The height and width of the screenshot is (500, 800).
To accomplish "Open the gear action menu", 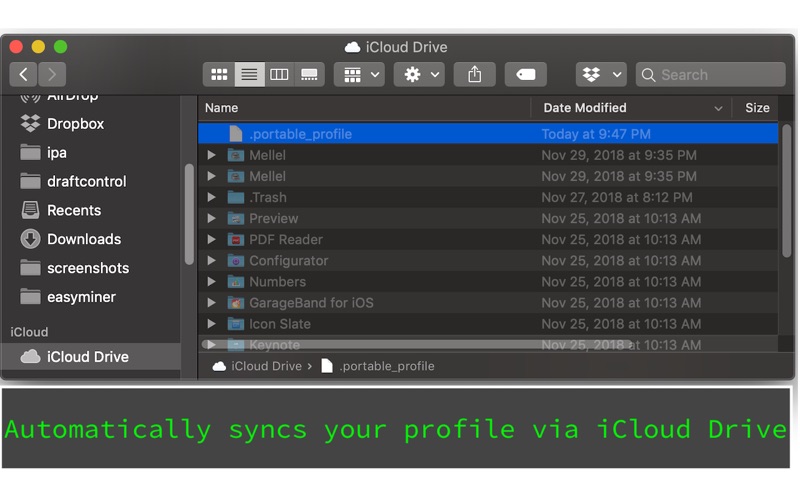I will 419,74.
